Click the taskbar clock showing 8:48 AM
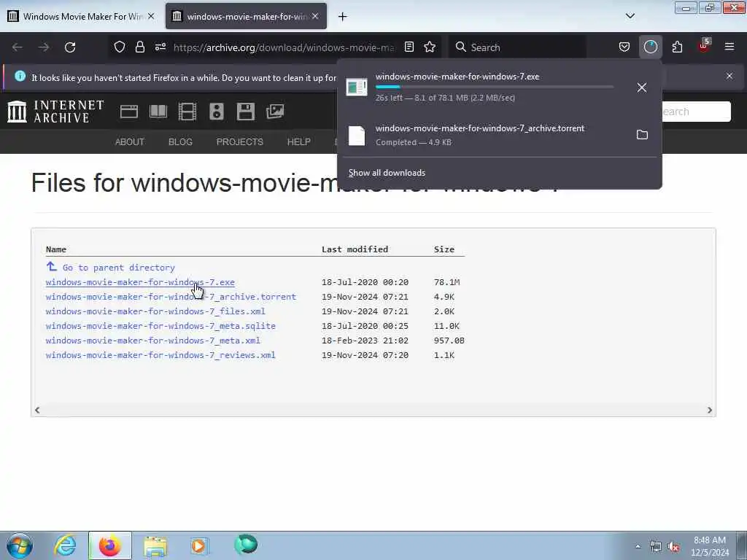The image size is (747, 560). coord(709,545)
